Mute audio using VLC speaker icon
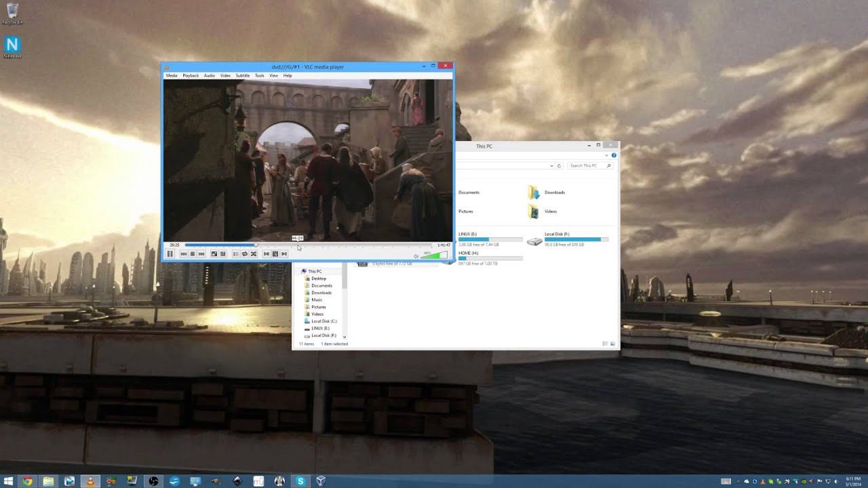 pyautogui.click(x=416, y=256)
